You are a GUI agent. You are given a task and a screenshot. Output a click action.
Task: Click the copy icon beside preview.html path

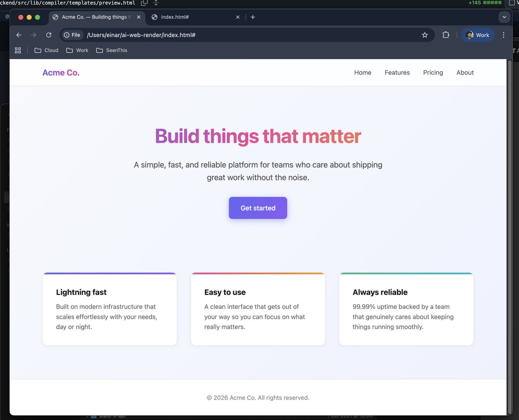coord(144,3)
